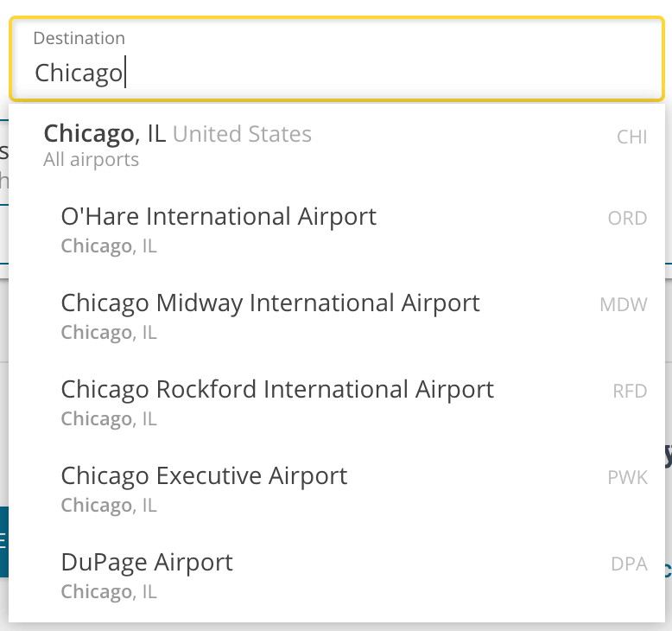Viewport: 672px width, 631px height.
Task: Click 'Chicago, IL' subtitle under DuPage Airport
Action: pos(109,592)
